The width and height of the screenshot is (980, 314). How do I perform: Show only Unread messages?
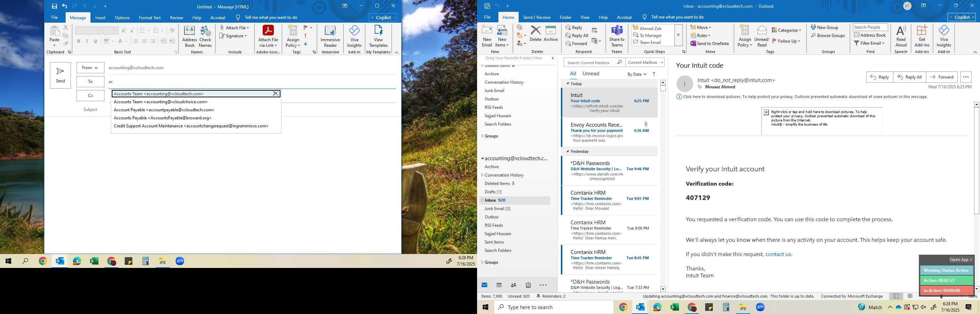click(591, 74)
